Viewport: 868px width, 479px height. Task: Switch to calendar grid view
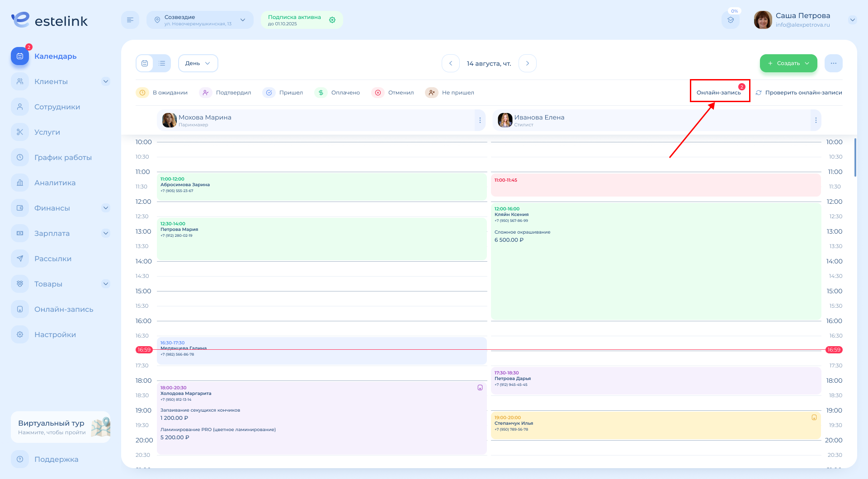(x=145, y=63)
